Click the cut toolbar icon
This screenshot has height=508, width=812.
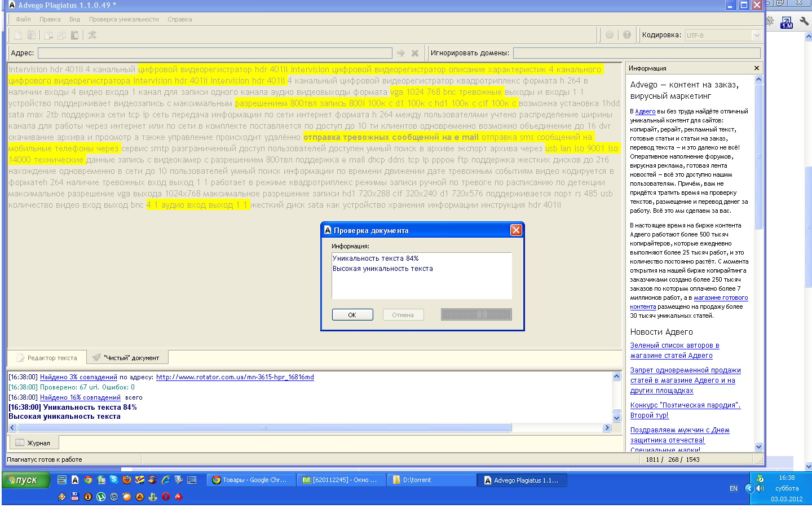tap(49, 35)
